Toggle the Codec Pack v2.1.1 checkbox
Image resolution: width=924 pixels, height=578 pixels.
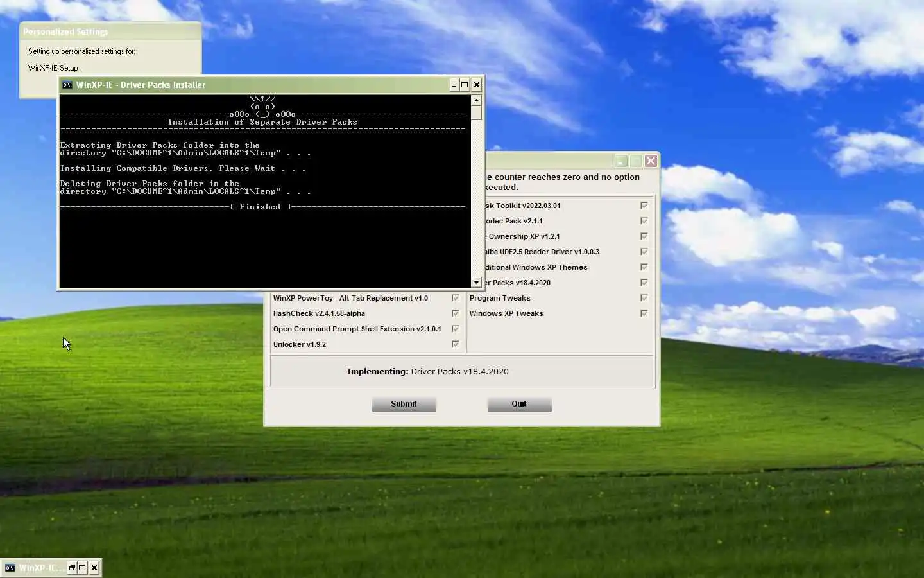tap(644, 221)
